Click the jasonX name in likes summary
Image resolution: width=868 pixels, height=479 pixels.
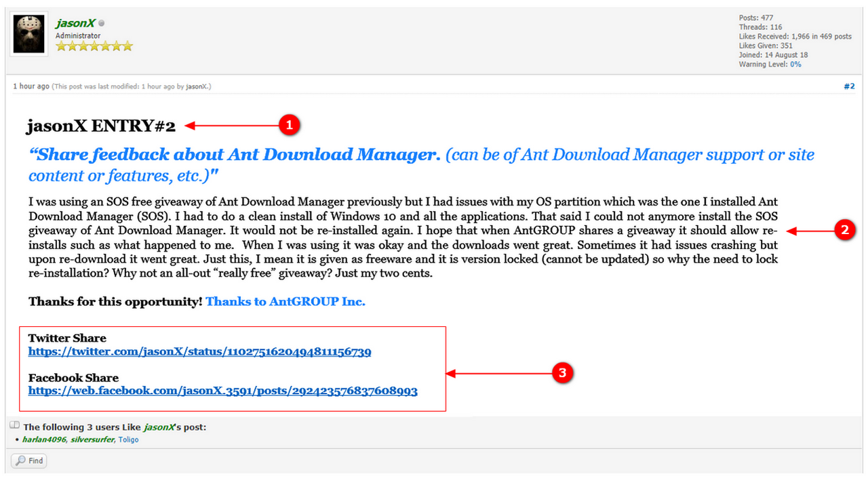[160, 427]
